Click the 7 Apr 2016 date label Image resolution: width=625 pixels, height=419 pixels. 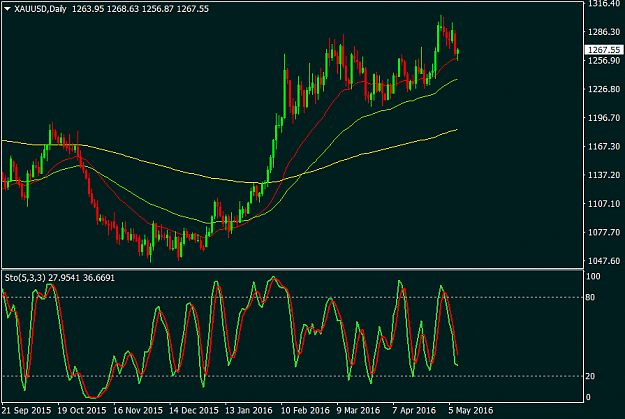[x=414, y=410]
